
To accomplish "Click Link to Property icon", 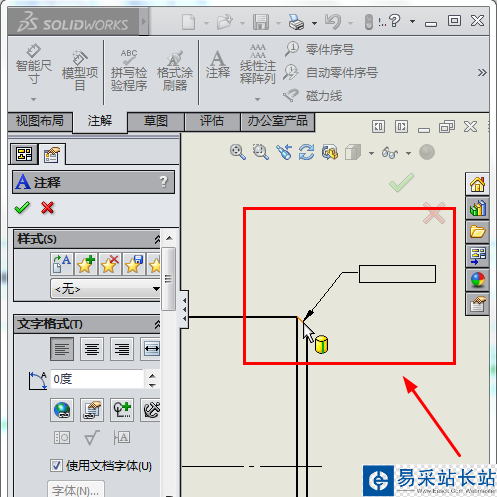I will point(92,410).
